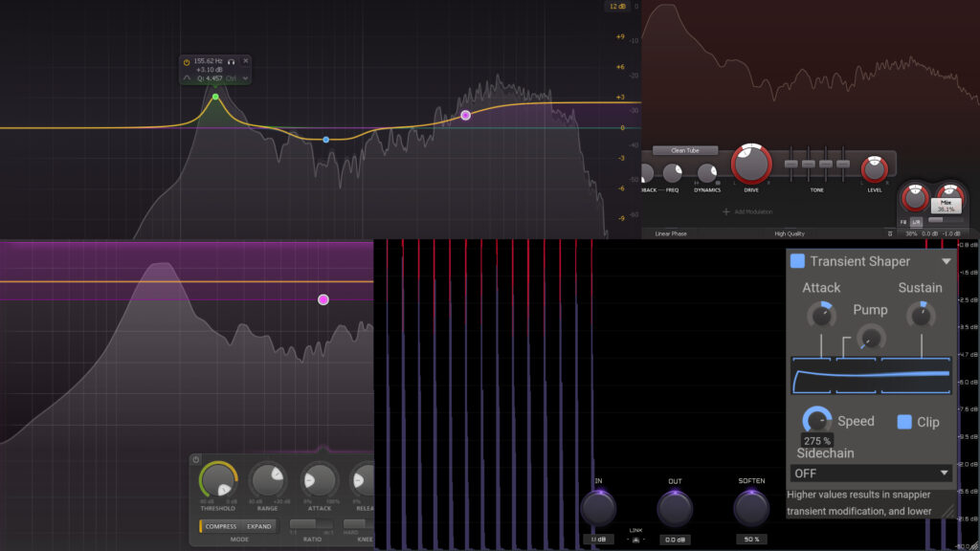Click the pink high-shelf EQ node
980x551 pixels.
[466, 115]
